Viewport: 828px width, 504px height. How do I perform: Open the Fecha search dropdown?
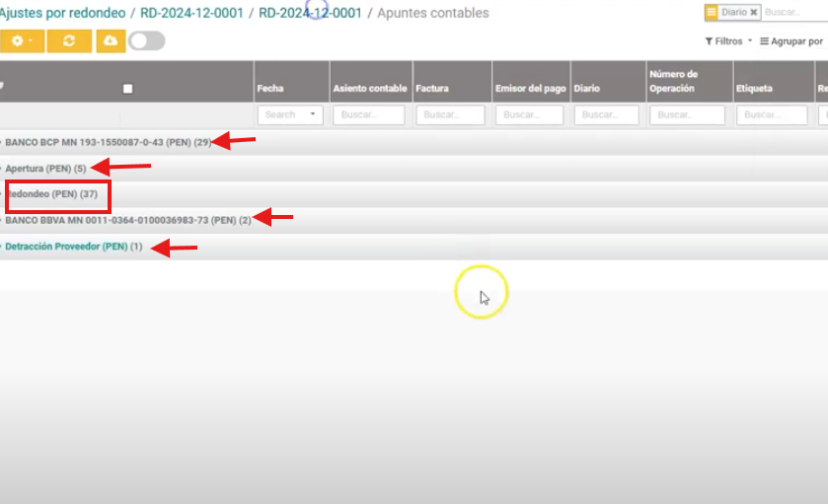click(290, 114)
